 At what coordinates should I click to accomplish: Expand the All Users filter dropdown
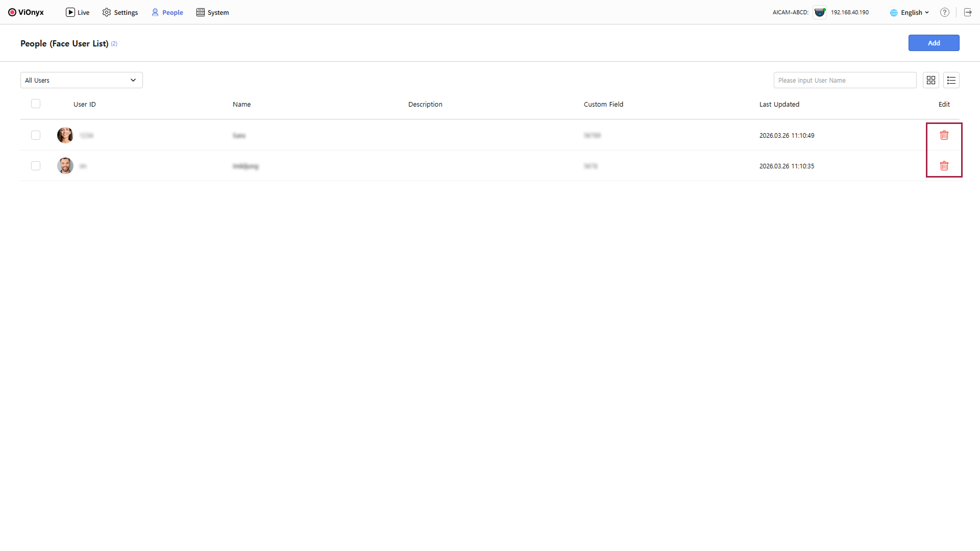coord(82,80)
